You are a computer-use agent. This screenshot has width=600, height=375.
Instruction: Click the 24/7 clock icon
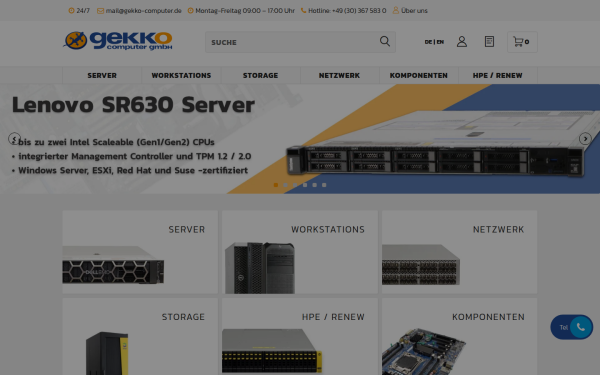tap(72, 11)
